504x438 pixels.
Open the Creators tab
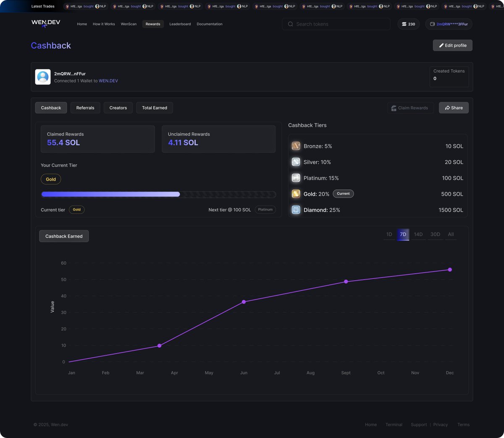coord(118,108)
